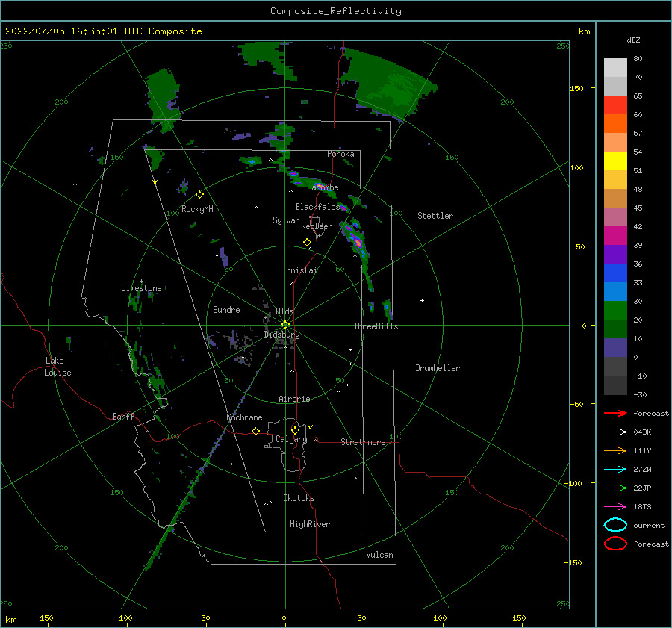
Task: Click the Stettler label
Action: [x=435, y=216]
